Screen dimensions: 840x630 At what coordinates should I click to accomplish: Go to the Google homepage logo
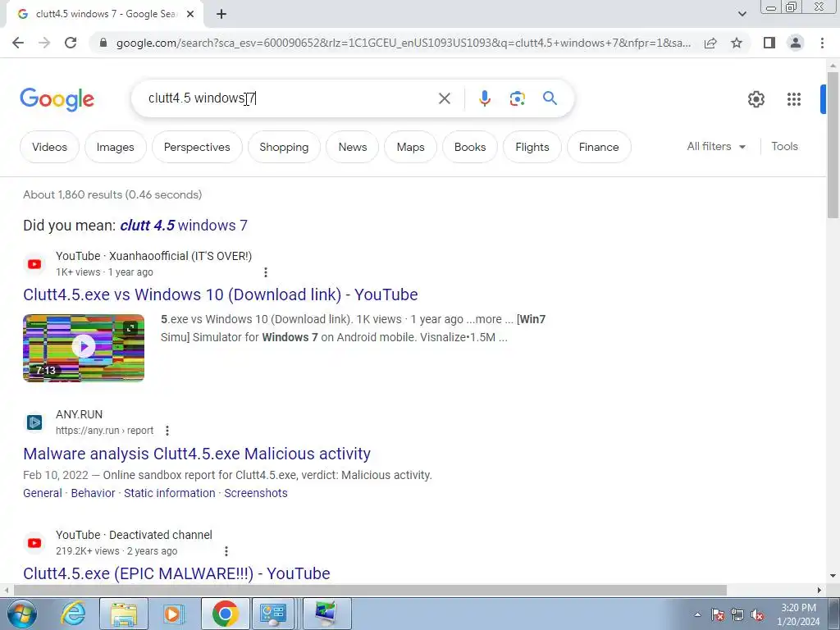57,99
